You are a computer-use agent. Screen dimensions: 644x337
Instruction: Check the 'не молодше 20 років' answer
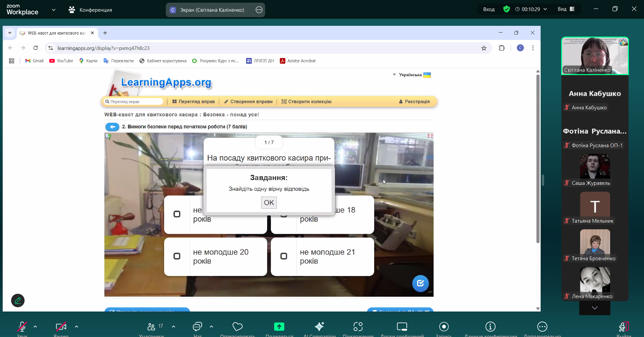pos(177,256)
